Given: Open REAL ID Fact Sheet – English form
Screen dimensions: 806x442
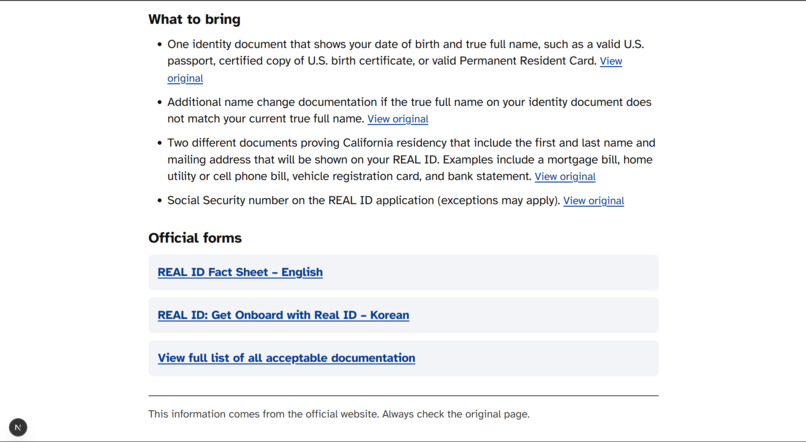Looking at the screenshot, I should click(240, 272).
